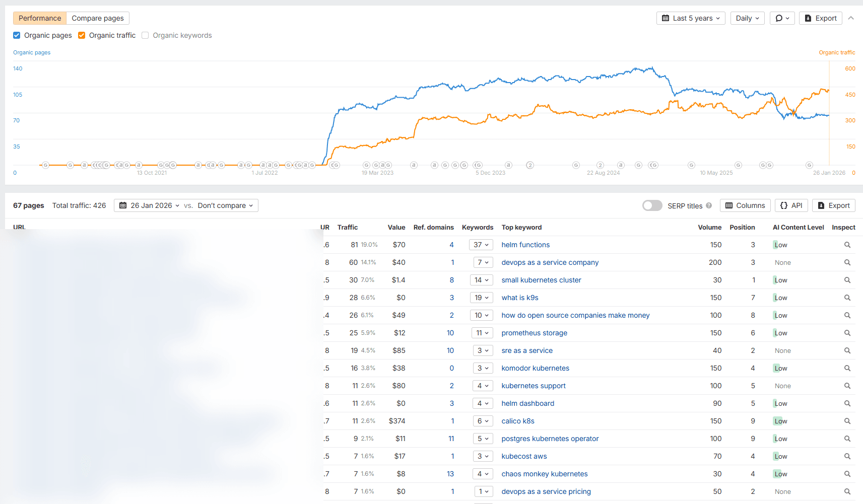This screenshot has width=863, height=504.
Task: Sort by the Traffic column header
Action: 348,228
